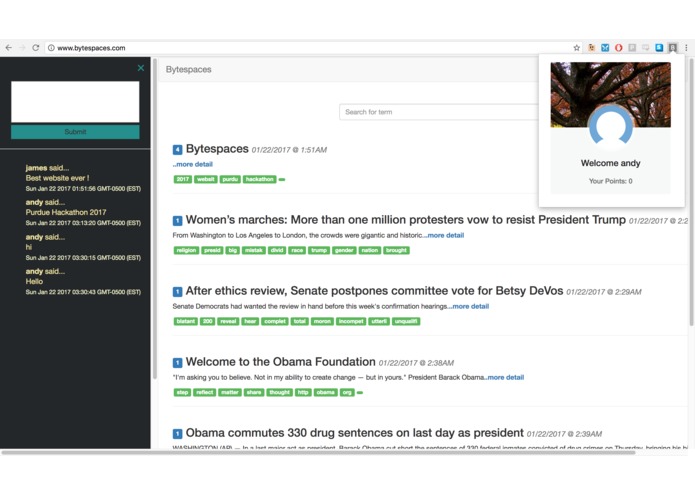This screenshot has height=494, width=695.
Task: Bookmark page with the star icon
Action: (577, 48)
